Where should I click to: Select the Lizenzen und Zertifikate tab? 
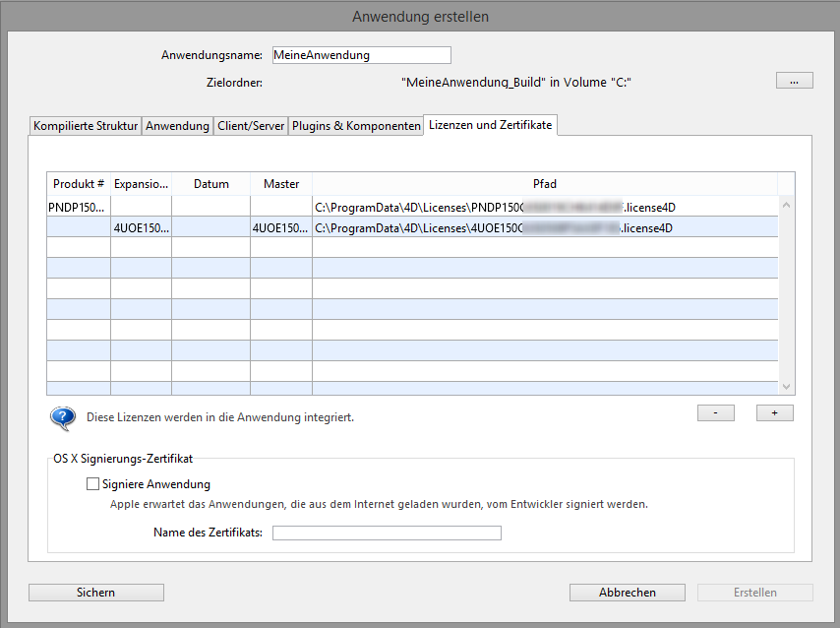[x=491, y=125]
